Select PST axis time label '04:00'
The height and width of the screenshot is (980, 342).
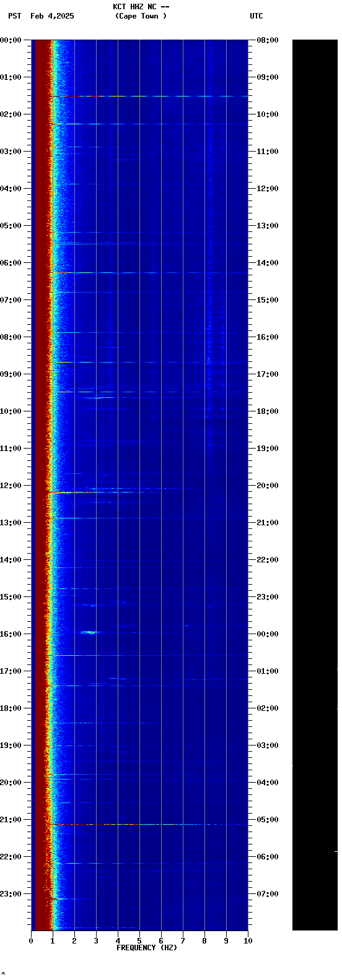11,189
